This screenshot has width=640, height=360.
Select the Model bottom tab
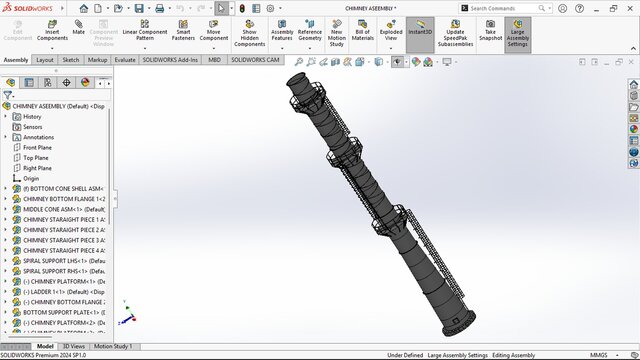tap(45, 347)
